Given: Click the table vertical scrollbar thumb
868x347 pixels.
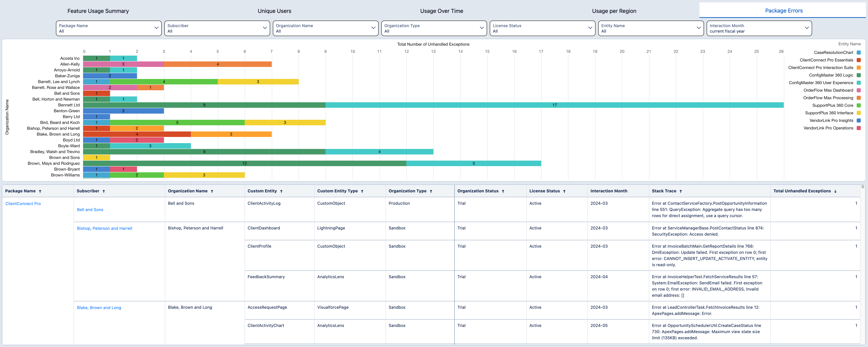Looking at the screenshot, I should coord(863,187).
